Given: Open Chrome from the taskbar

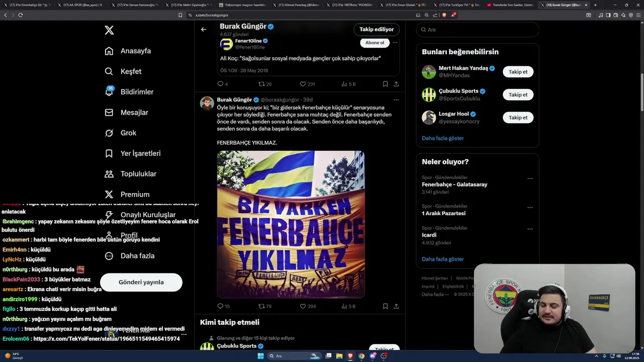Looking at the screenshot, I should (x=361, y=356).
